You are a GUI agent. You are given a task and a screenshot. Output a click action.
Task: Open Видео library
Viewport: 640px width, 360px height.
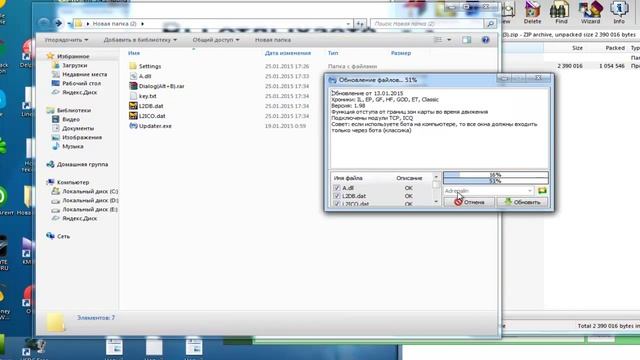click(x=71, y=119)
